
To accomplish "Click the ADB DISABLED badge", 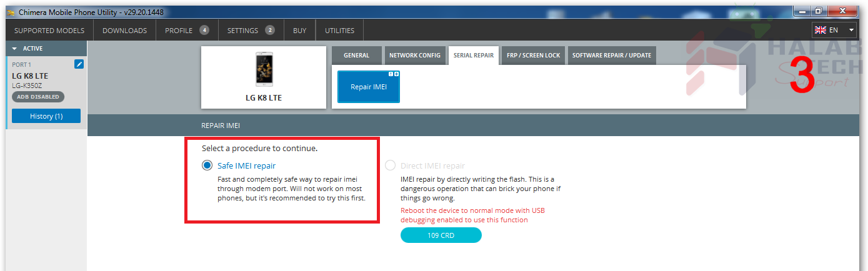I will tap(38, 97).
